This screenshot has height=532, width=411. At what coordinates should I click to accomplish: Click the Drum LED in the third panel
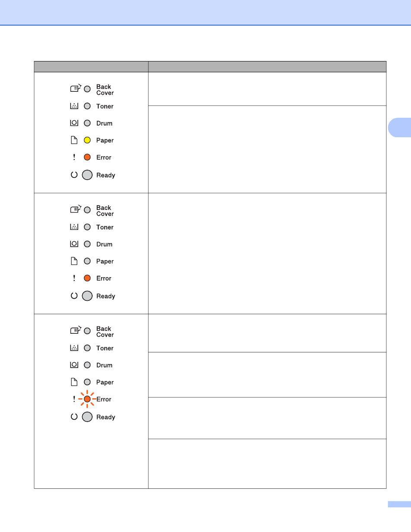point(87,365)
